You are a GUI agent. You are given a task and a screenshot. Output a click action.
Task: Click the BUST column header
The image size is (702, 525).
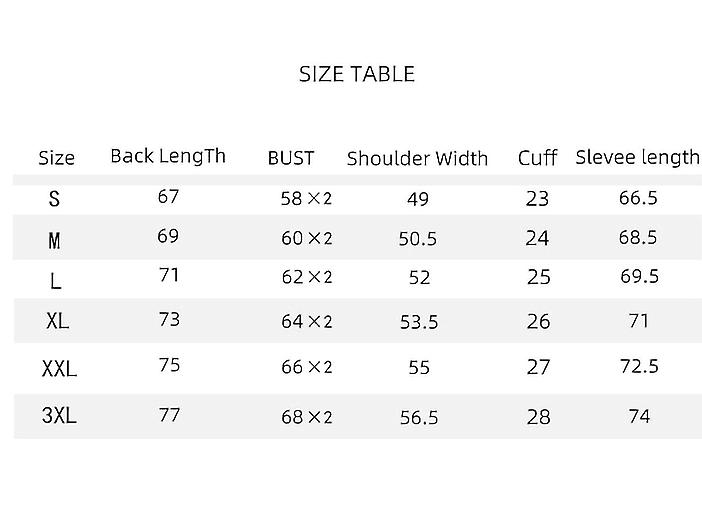291,158
